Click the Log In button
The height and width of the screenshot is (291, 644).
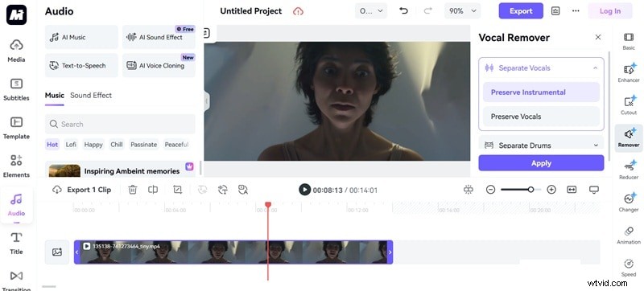(610, 11)
